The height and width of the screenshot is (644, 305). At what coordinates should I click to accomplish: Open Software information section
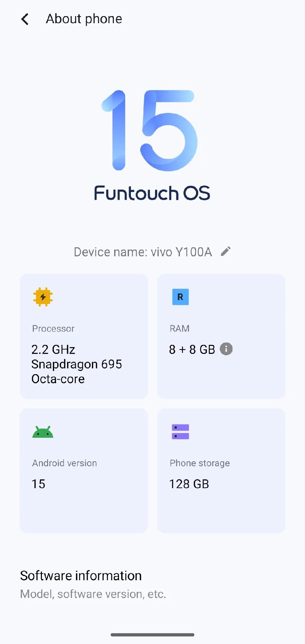coord(81,576)
